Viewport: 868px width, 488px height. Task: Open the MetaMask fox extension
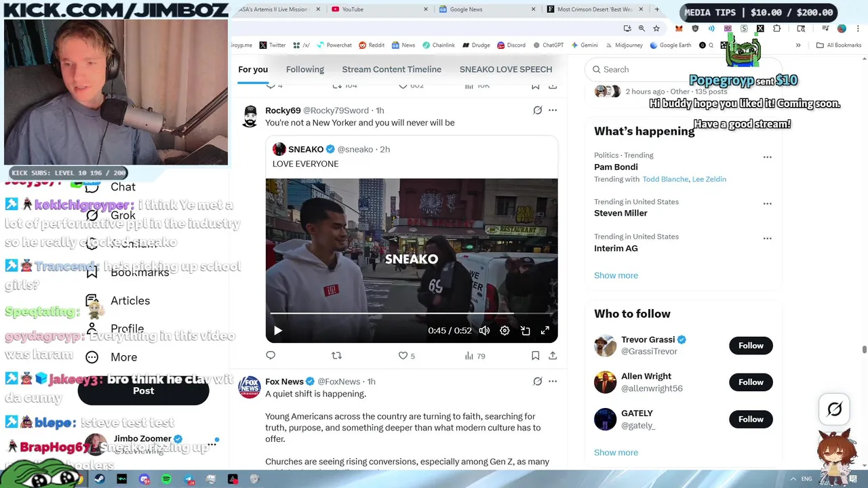(679, 28)
